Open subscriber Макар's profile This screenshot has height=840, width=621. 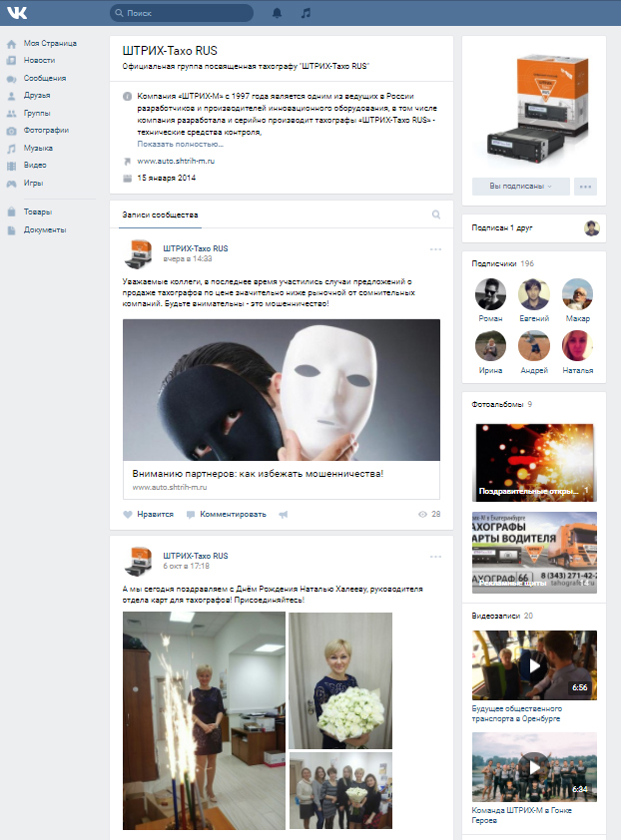pyautogui.click(x=577, y=294)
